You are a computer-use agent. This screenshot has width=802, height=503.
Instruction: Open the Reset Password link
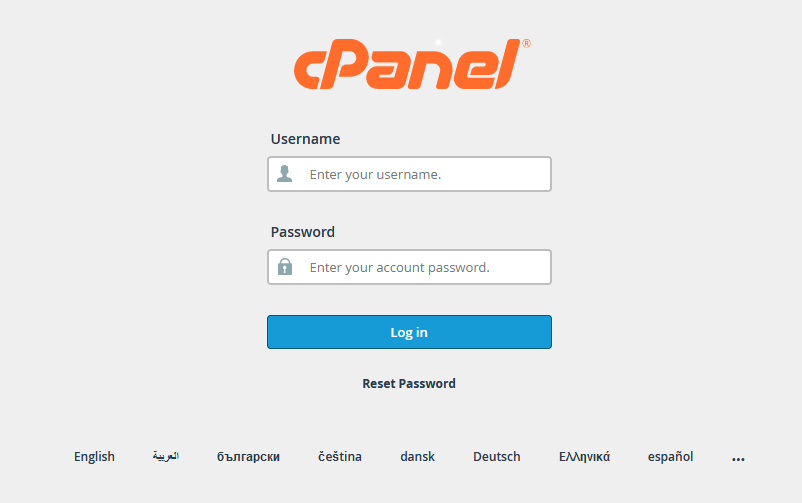[409, 383]
